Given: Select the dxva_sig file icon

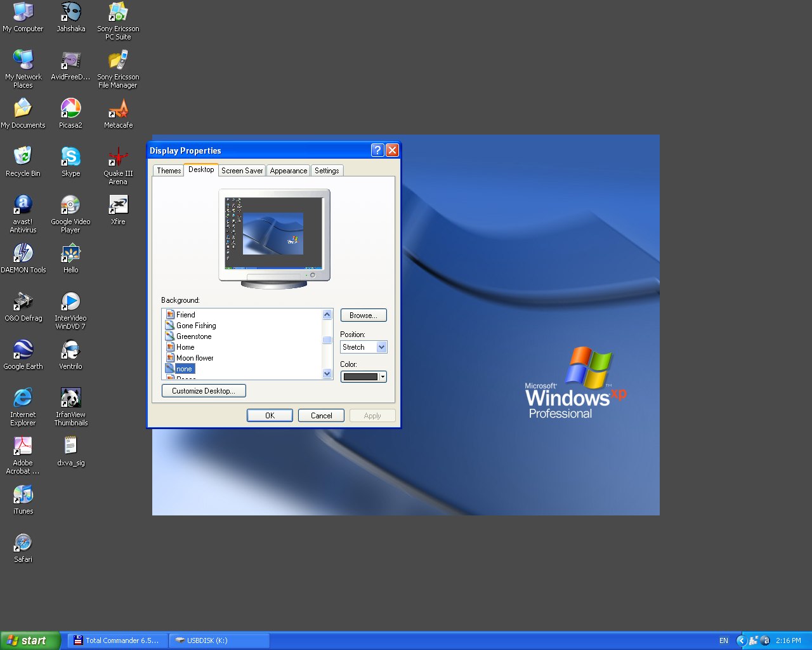Looking at the screenshot, I should 70,451.
